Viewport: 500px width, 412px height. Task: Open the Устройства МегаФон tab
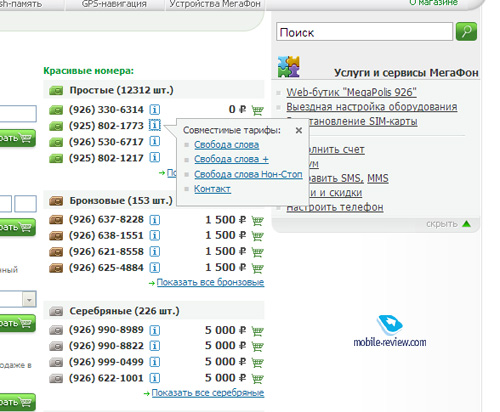[215, 4]
